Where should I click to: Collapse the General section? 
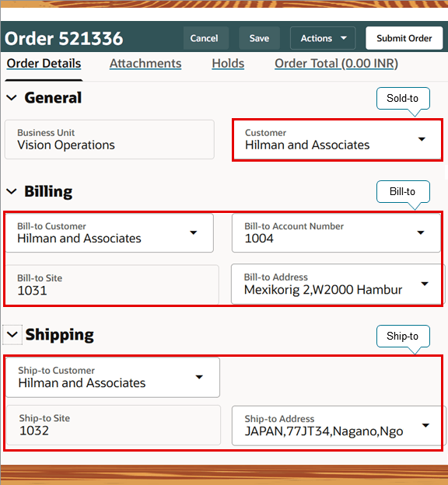(x=12, y=98)
